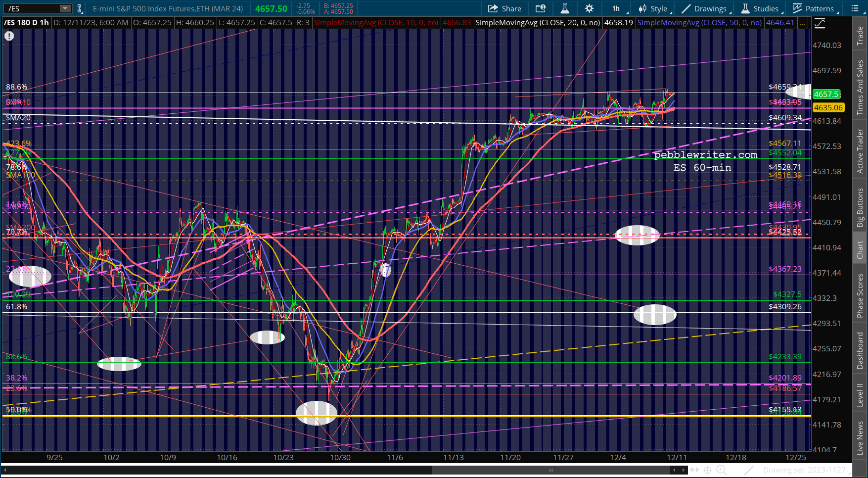Open the Trade side tab
Image resolution: width=868 pixels, height=478 pixels.
coord(860,36)
